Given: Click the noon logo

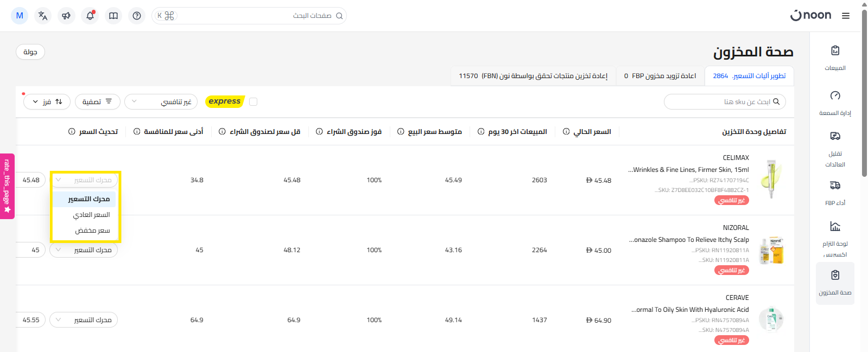Looking at the screenshot, I should tap(810, 15).
